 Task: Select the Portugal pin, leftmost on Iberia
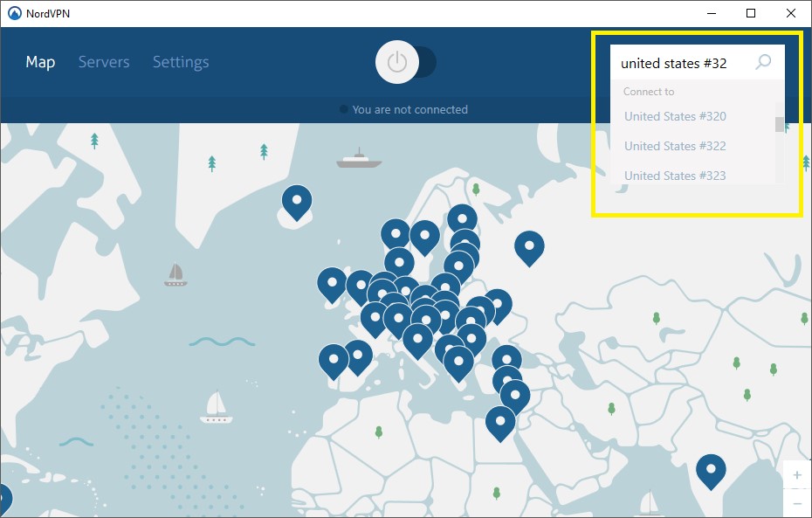[334, 362]
